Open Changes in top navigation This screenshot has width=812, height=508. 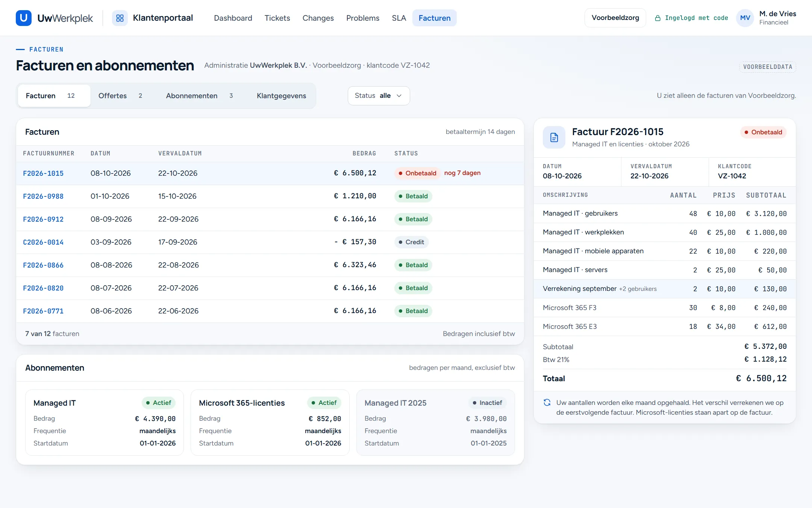318,18
